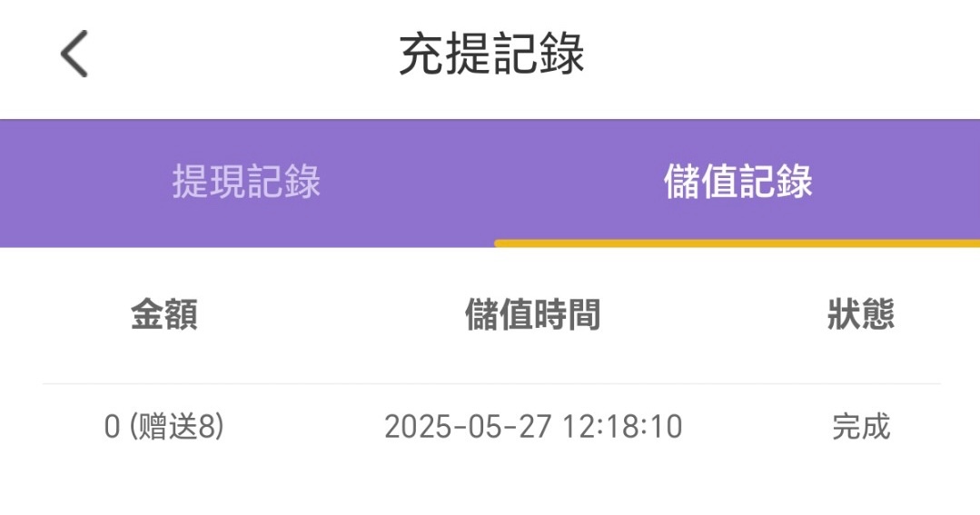Image resolution: width=980 pixels, height=515 pixels.
Task: Click the time 12:18:10 in the record
Action: [624, 427]
